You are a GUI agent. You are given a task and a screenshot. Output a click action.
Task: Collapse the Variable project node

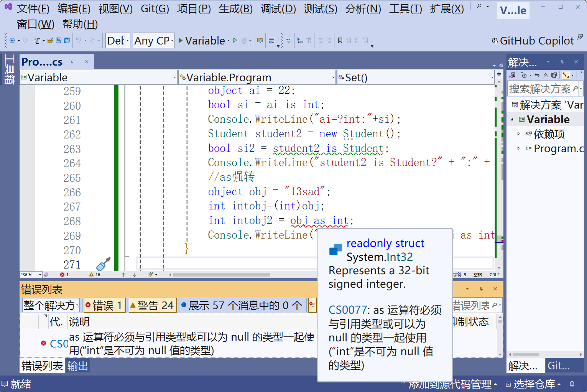click(512, 119)
